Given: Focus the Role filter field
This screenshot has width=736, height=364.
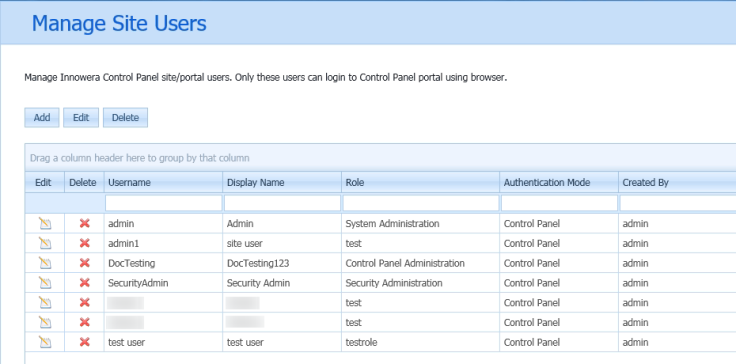Looking at the screenshot, I should [421, 203].
